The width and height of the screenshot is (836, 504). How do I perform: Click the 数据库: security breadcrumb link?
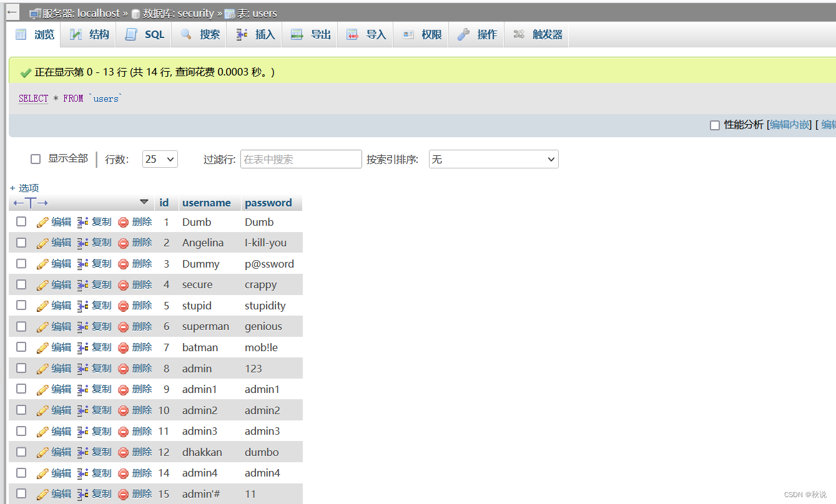coord(178,14)
